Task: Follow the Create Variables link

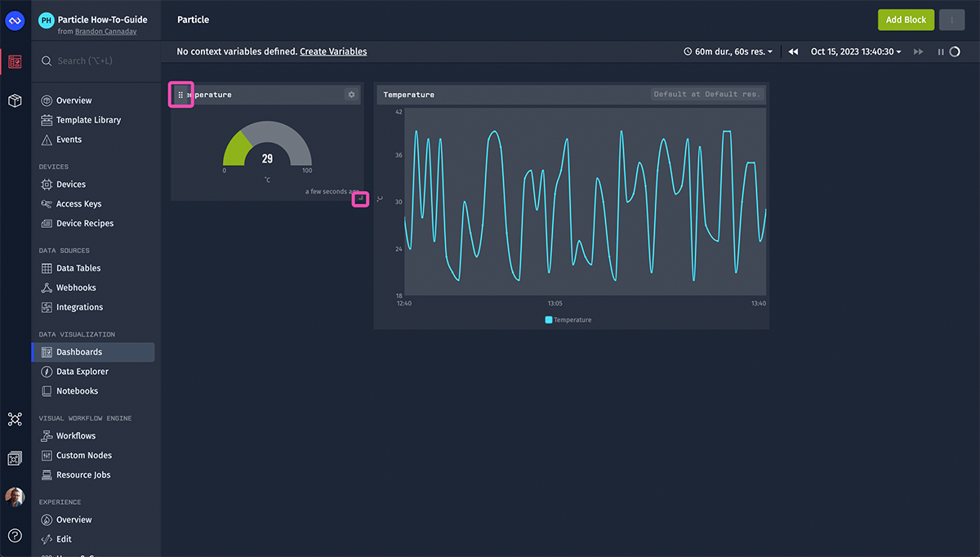Action: pyautogui.click(x=333, y=51)
